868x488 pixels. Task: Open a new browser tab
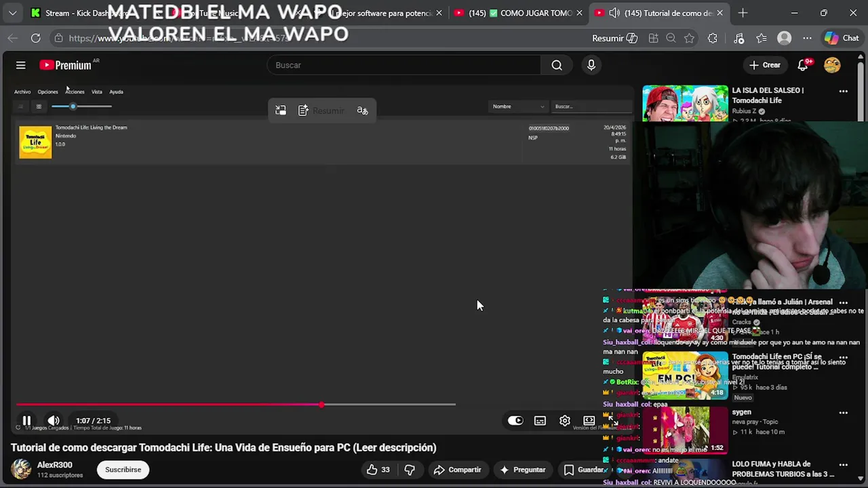click(x=743, y=13)
